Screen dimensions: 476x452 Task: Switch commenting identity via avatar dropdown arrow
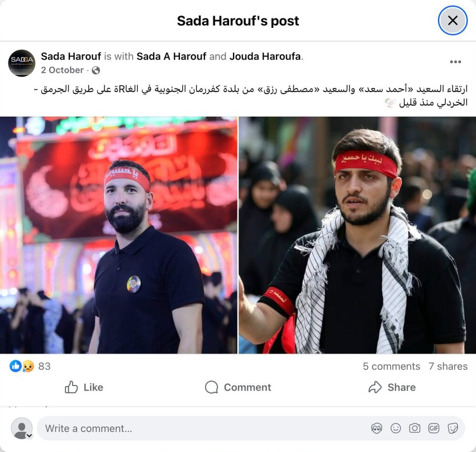pos(29,436)
